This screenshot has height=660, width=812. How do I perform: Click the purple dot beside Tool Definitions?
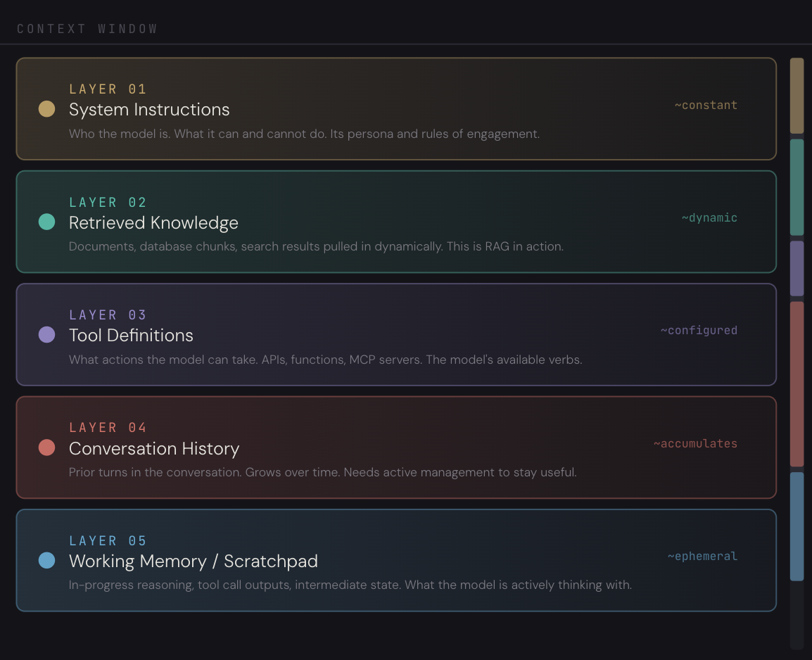[x=46, y=334]
